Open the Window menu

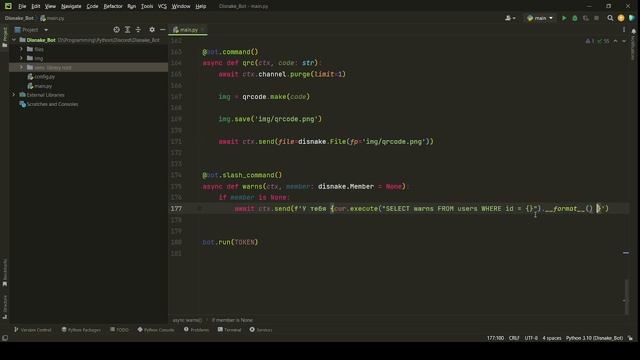[181, 6]
